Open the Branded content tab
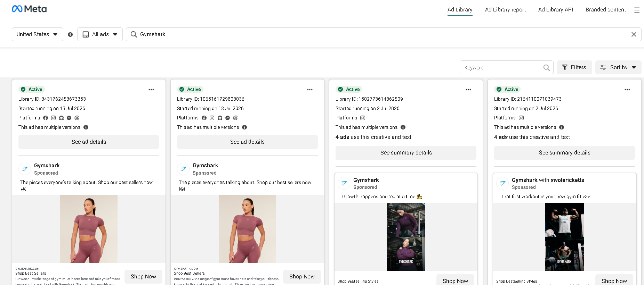The image size is (644, 285). click(605, 10)
